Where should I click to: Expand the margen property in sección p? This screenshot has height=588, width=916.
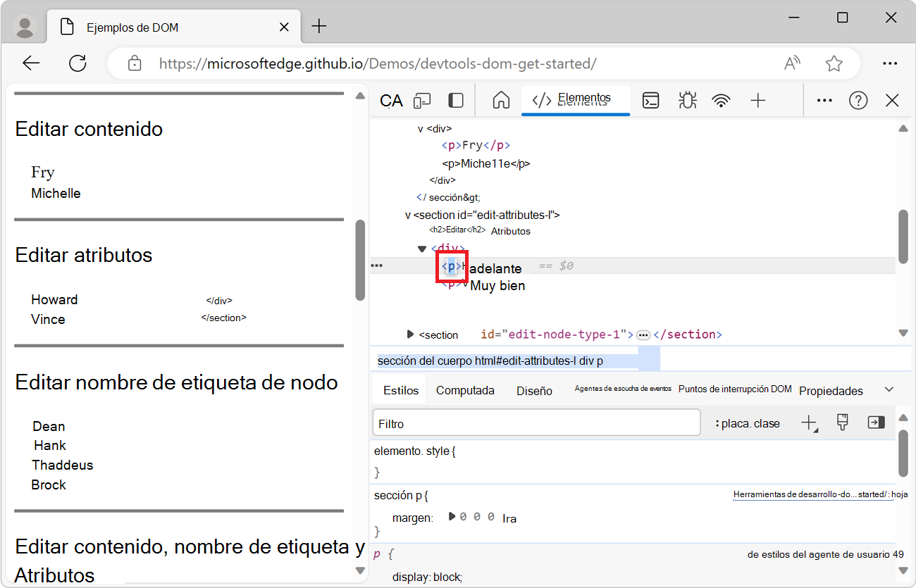point(452,517)
